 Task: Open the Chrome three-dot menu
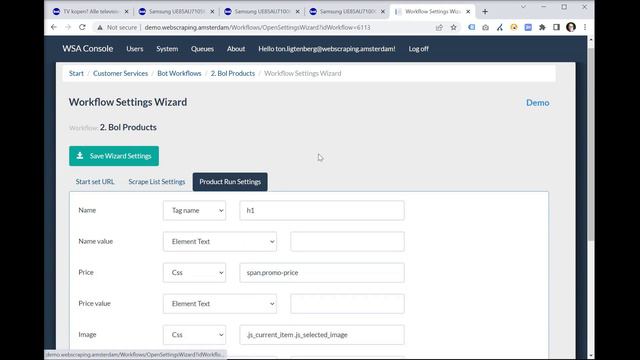[x=585, y=27]
